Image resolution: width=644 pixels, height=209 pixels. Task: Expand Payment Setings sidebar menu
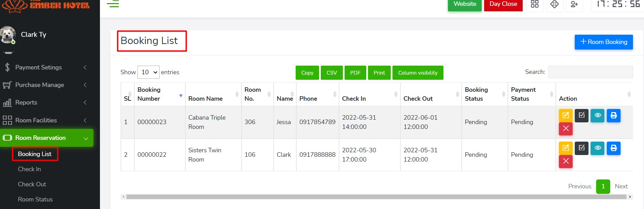pyautogui.click(x=45, y=67)
